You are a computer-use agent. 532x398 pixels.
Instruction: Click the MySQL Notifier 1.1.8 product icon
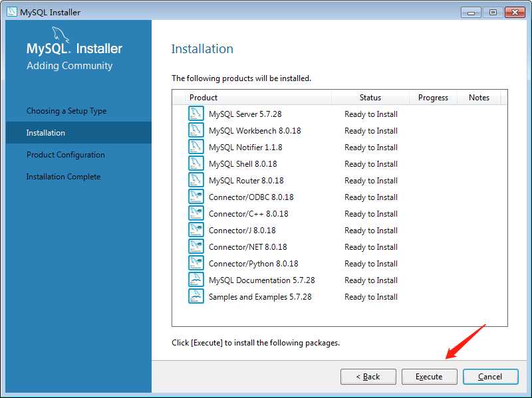click(x=196, y=147)
